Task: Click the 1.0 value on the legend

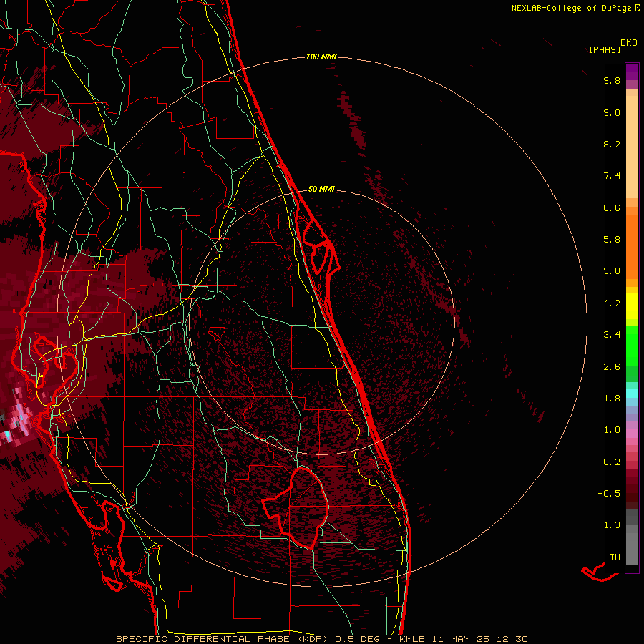Action: [x=612, y=430]
